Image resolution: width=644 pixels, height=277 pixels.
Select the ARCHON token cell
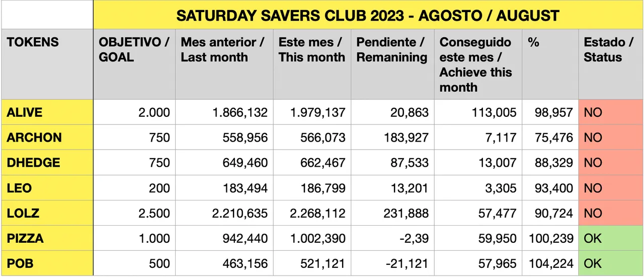[x=34, y=137]
